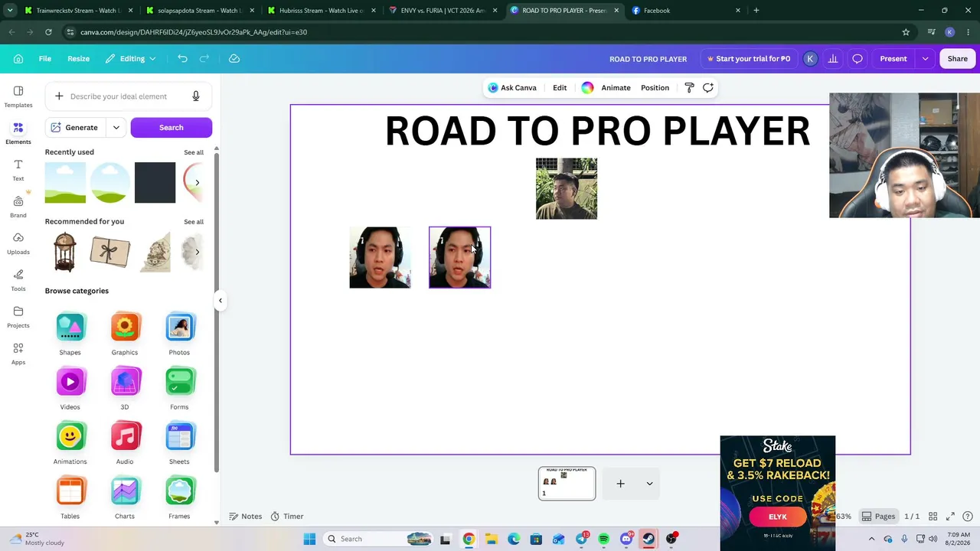
Task: Open the Tables category
Action: tap(70, 497)
